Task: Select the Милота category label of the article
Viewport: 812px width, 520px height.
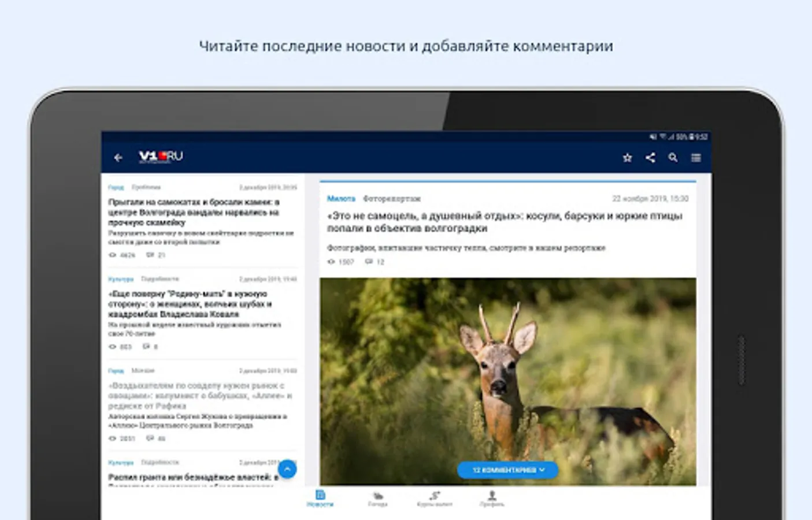Action: pos(341,198)
